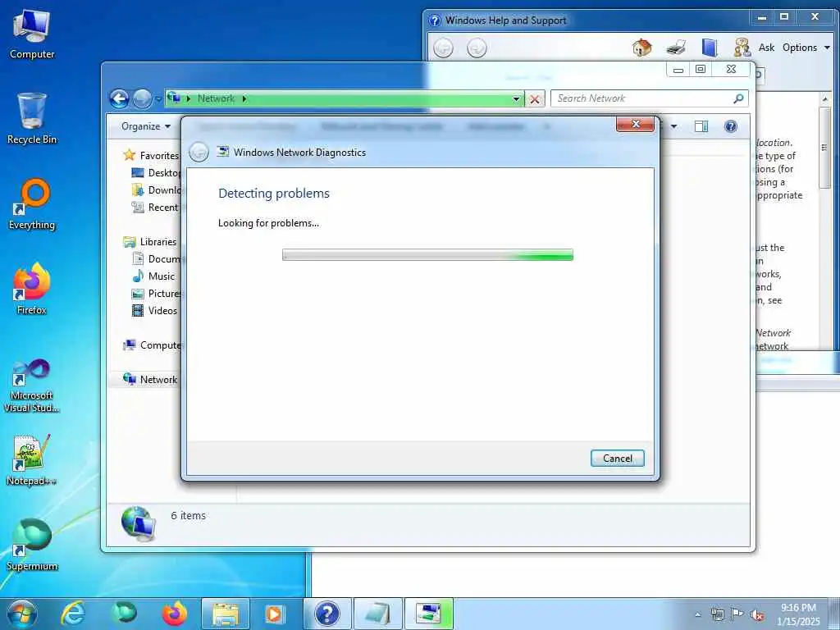Viewport: 840px width, 630px height.
Task: Click the taskbar clock showing 9:16 PM
Action: point(798,614)
